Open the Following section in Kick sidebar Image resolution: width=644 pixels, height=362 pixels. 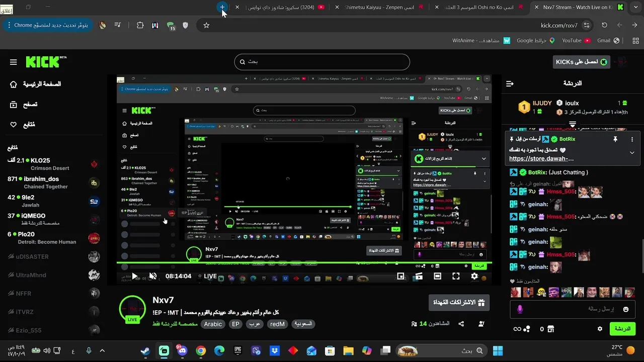point(23,125)
